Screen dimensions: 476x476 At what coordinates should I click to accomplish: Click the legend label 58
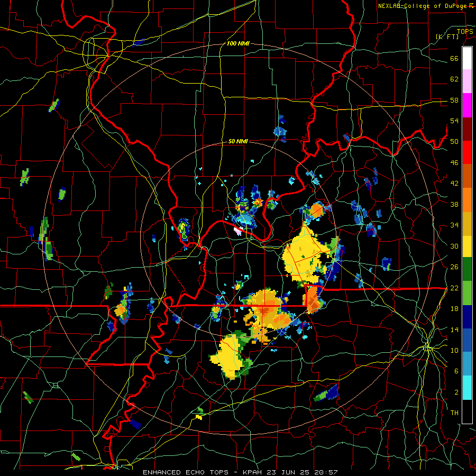[454, 100]
